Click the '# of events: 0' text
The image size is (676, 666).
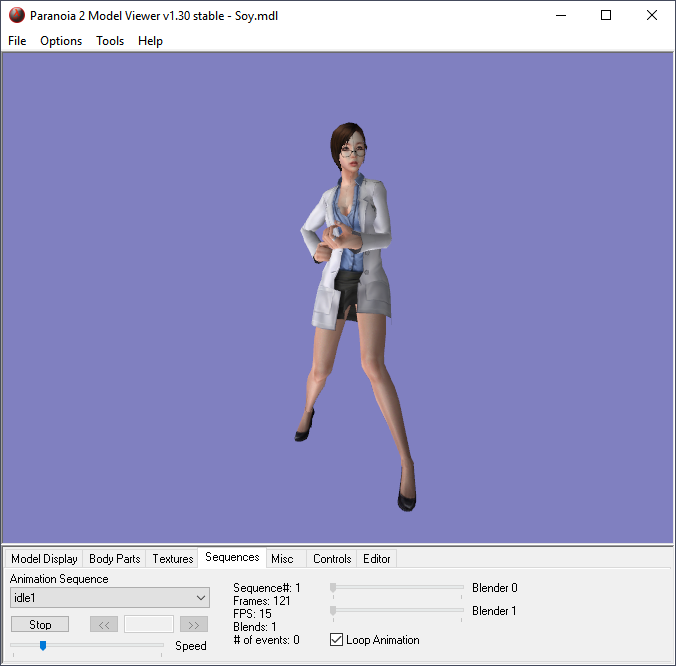pyautogui.click(x=266, y=640)
